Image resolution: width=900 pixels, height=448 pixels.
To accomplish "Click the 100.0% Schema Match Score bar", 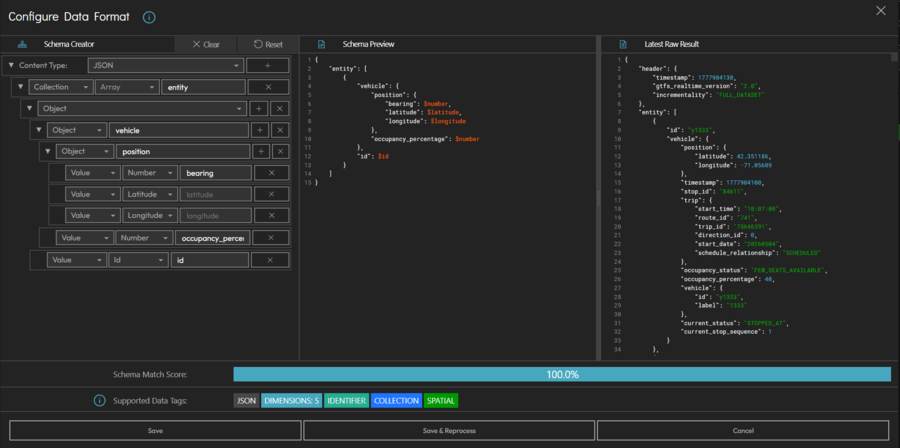I will coord(562,375).
